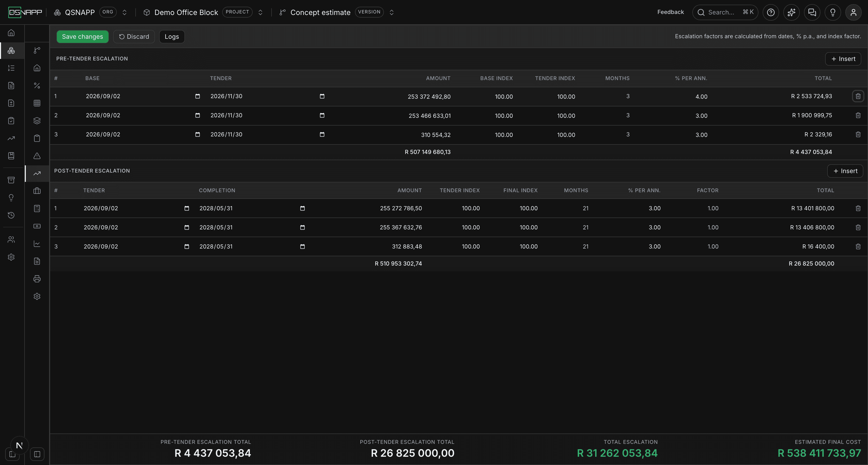Open the line chart icon in second sidebar
Image resolution: width=868 pixels, height=465 pixels.
[37, 244]
